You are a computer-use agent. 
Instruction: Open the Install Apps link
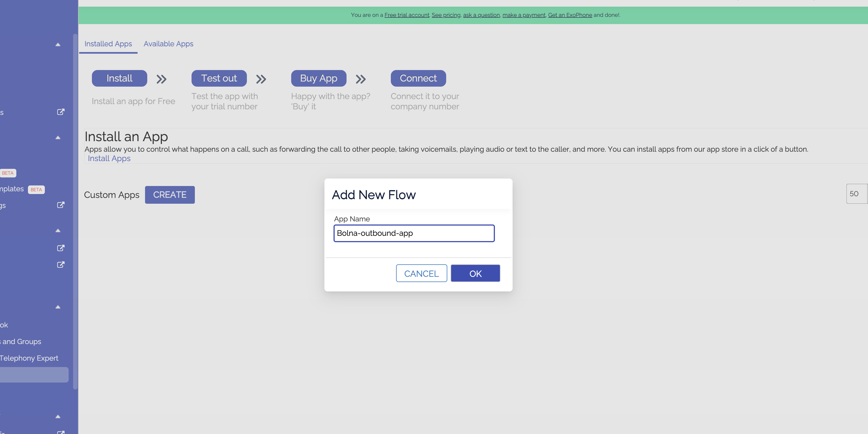coord(109,158)
